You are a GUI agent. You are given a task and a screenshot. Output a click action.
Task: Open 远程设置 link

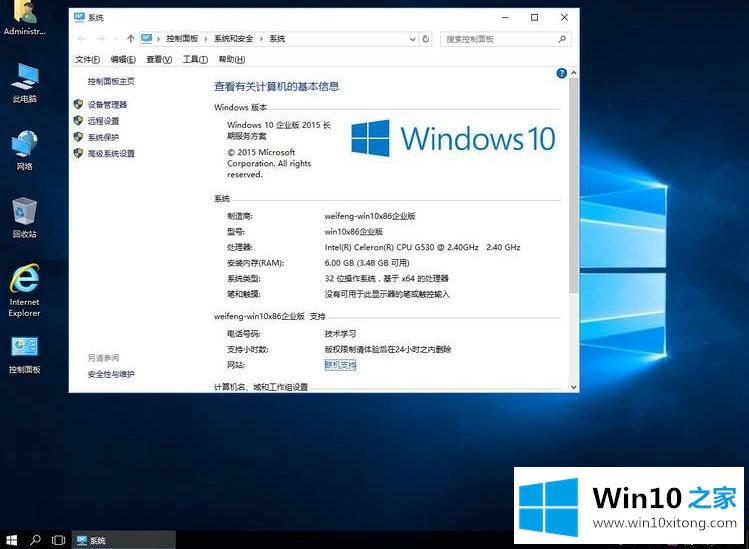(x=103, y=121)
